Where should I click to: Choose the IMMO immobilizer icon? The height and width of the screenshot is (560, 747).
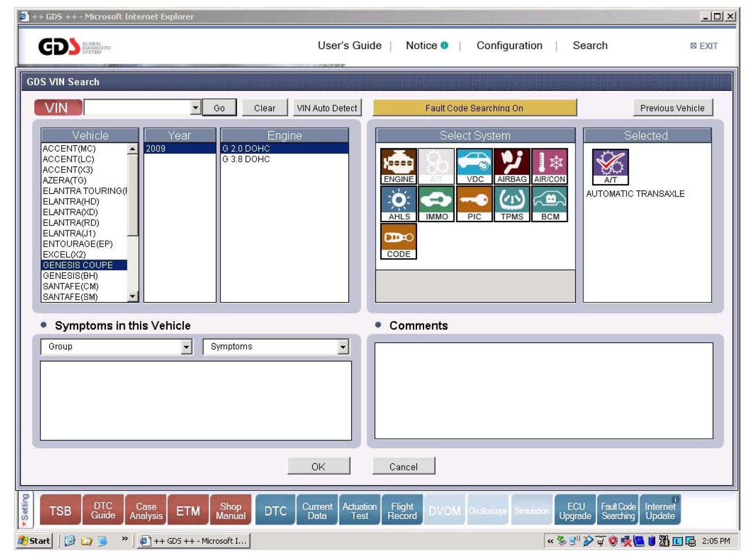pyautogui.click(x=436, y=203)
